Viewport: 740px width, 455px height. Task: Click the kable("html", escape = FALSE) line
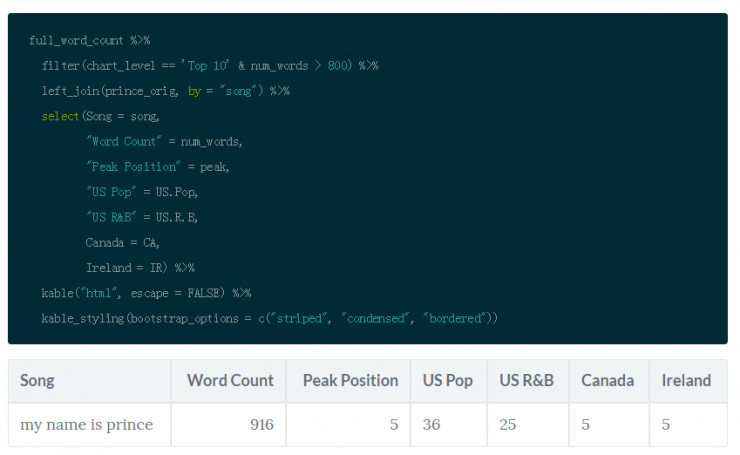(146, 293)
